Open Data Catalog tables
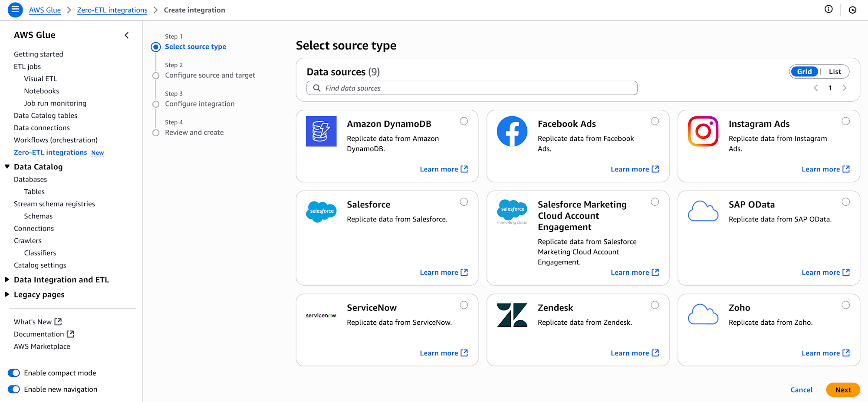The width and height of the screenshot is (868, 402). 46,115
